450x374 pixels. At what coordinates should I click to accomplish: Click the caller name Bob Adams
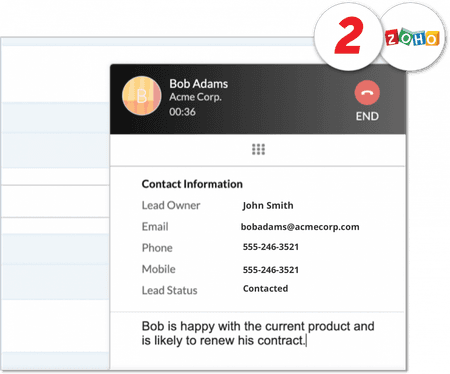pos(199,84)
